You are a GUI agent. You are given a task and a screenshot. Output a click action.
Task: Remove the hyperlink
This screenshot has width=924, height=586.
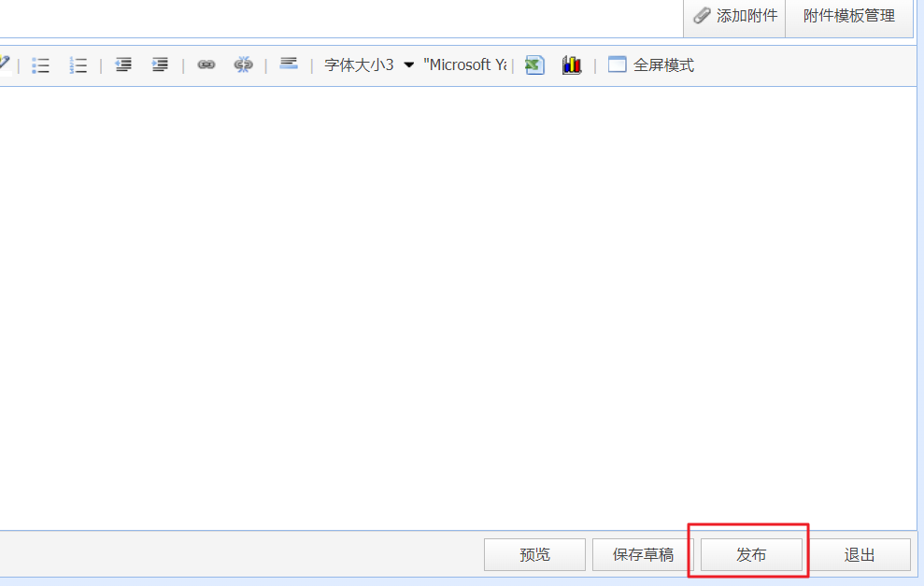pyautogui.click(x=243, y=64)
